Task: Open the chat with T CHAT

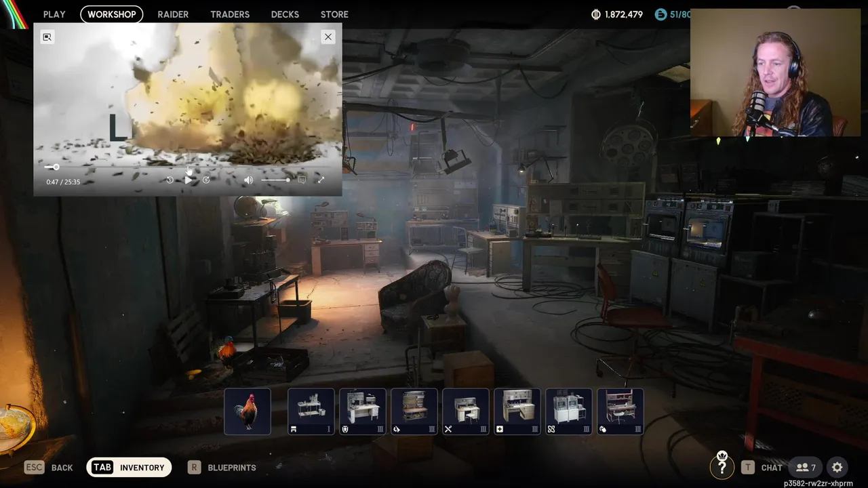Action: (762, 468)
